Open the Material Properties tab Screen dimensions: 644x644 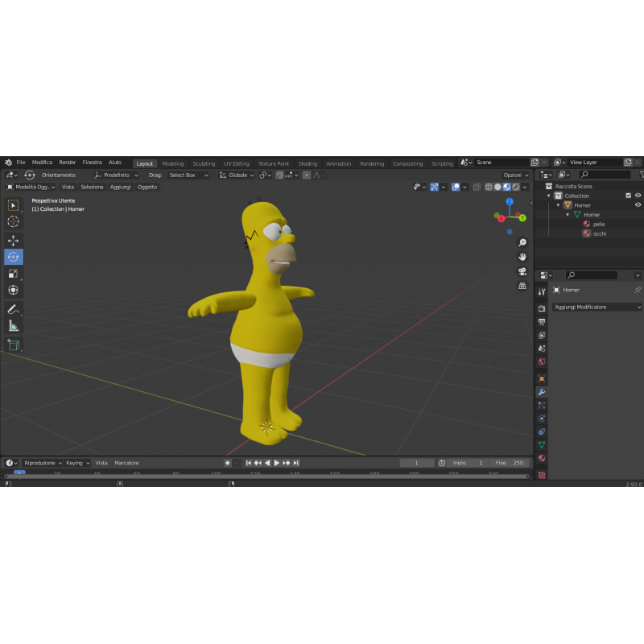543,458
